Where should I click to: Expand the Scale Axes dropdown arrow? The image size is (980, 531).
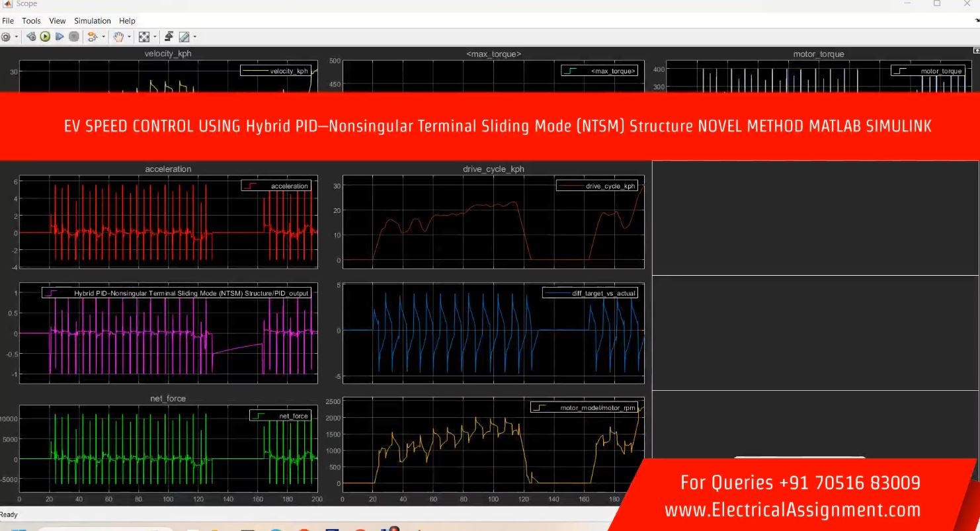[154, 37]
